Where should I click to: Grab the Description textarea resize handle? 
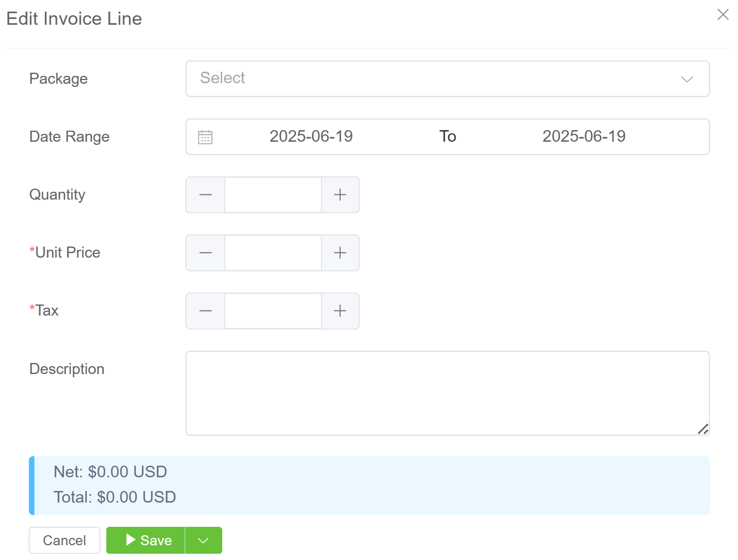click(703, 429)
